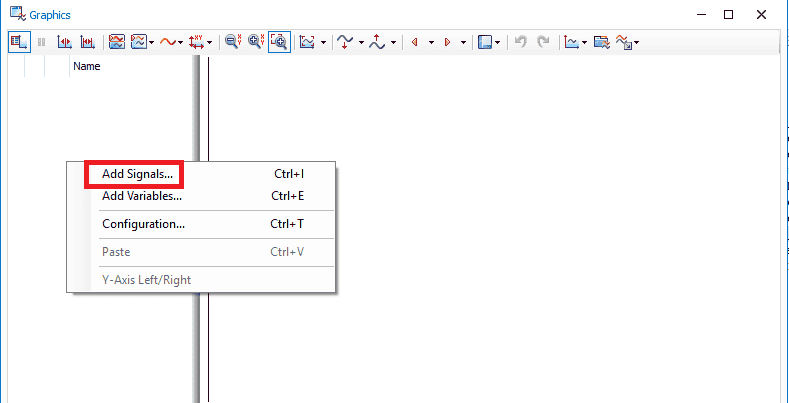Open the red sine wave dropdown arrow
Screen dimensions: 789x403
[181, 43]
